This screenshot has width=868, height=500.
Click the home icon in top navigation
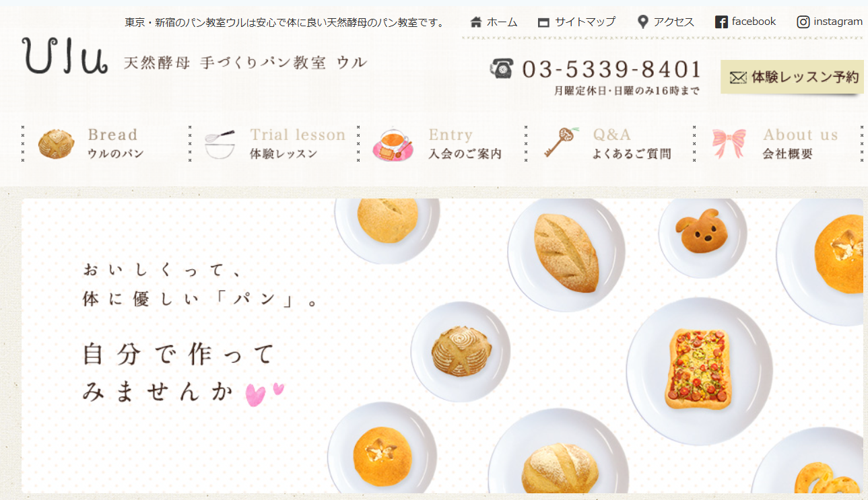pyautogui.click(x=476, y=22)
